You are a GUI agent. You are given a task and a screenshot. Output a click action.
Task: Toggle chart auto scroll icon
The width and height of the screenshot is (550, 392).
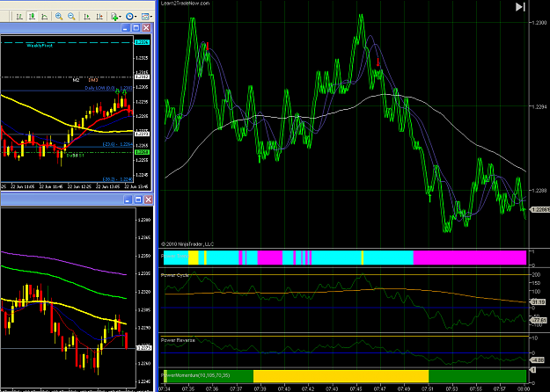86,16
